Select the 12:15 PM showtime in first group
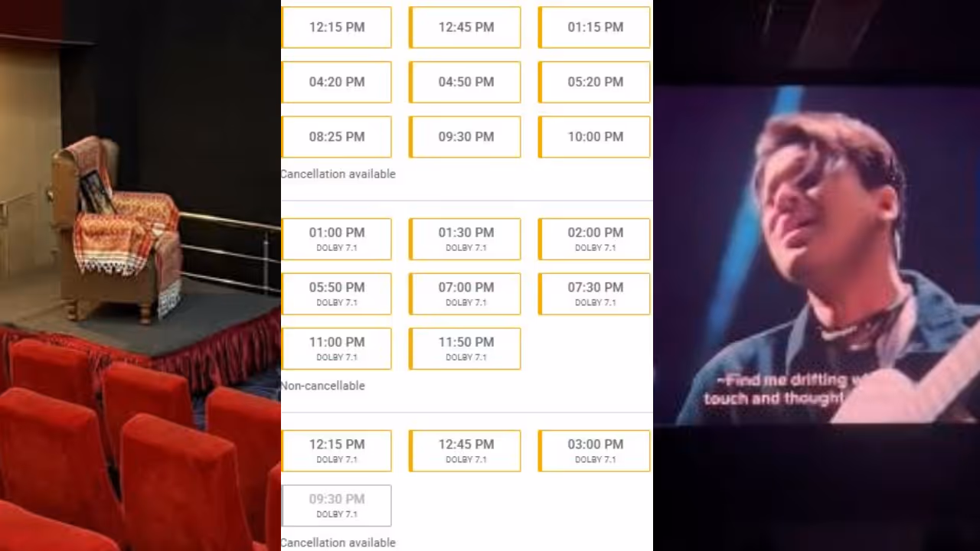 coord(337,27)
